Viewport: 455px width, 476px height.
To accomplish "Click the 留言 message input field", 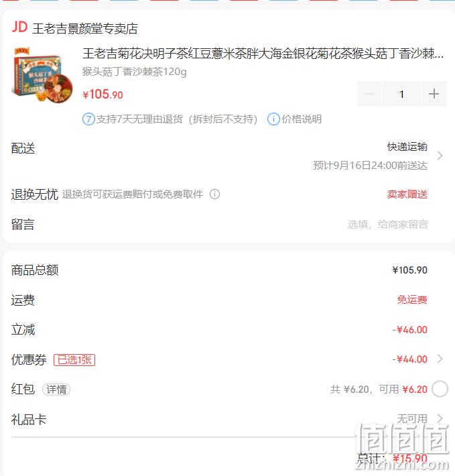I will coord(388,225).
